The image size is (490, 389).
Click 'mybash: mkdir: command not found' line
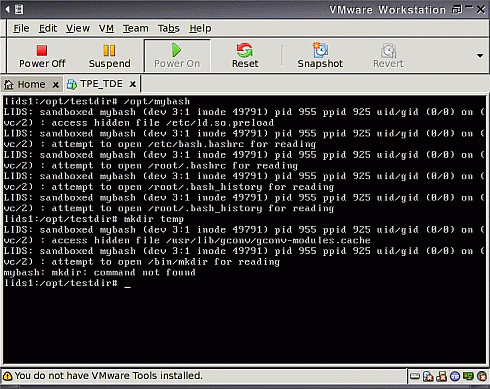[x=100, y=273]
